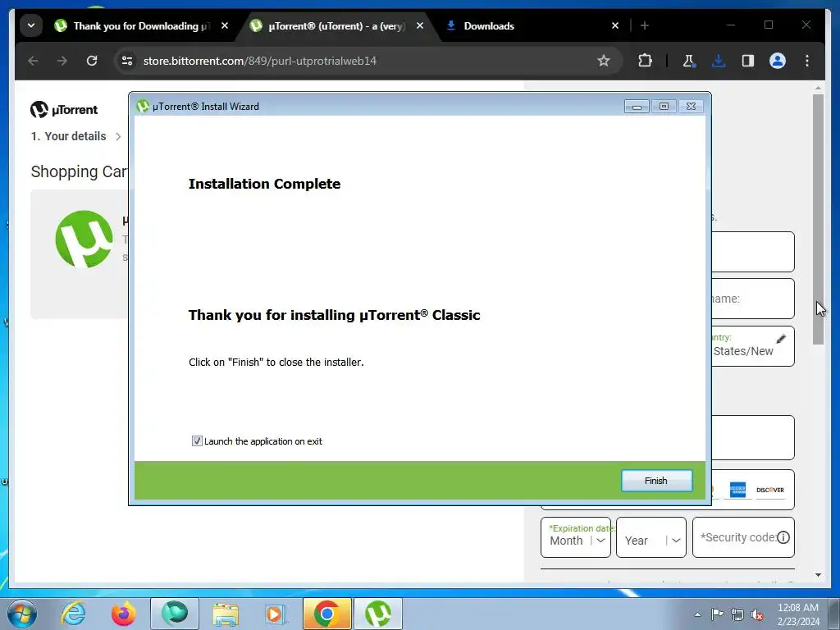Click the large µTorrent product icon
Viewport: 840px width, 630px height.
coord(84,239)
